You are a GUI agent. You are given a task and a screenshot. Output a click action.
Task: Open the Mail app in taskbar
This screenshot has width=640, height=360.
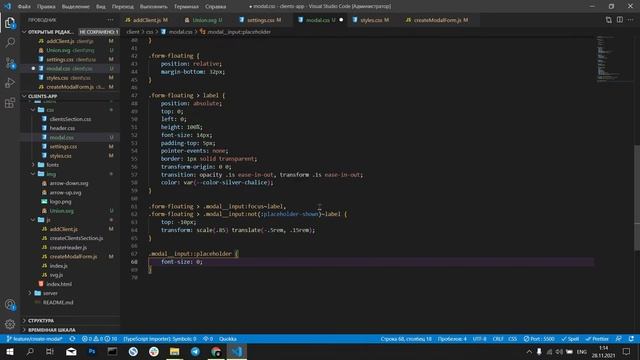(71, 351)
